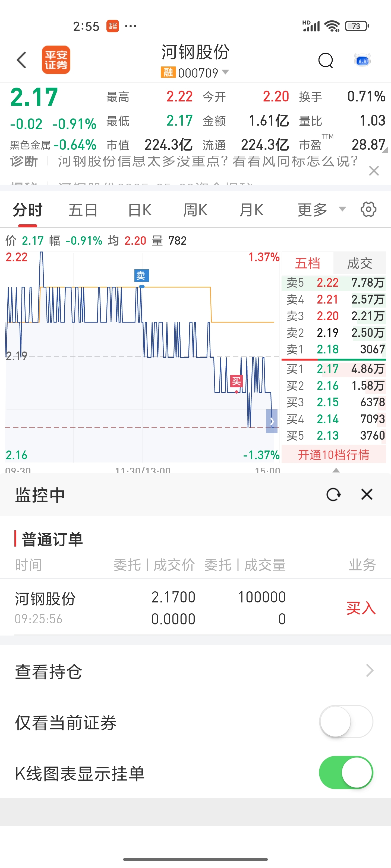Tap the order price 2.1700
This screenshot has width=391, height=868.
coord(174,597)
